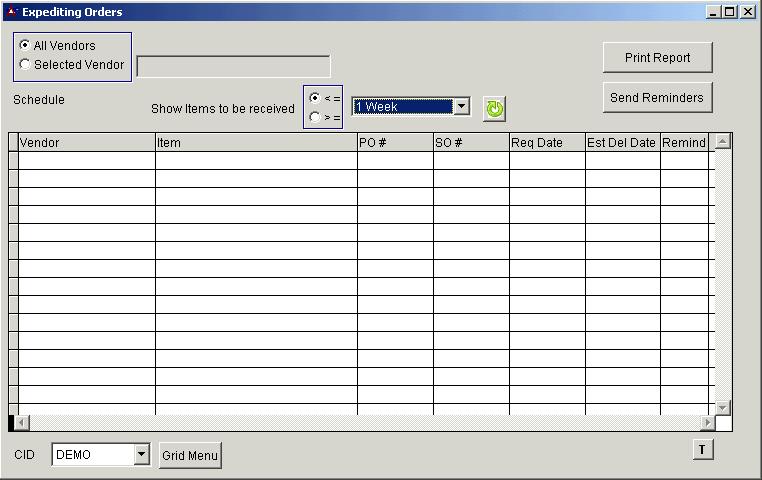The image size is (762, 480).
Task: Click the small T button
Action: click(702, 450)
